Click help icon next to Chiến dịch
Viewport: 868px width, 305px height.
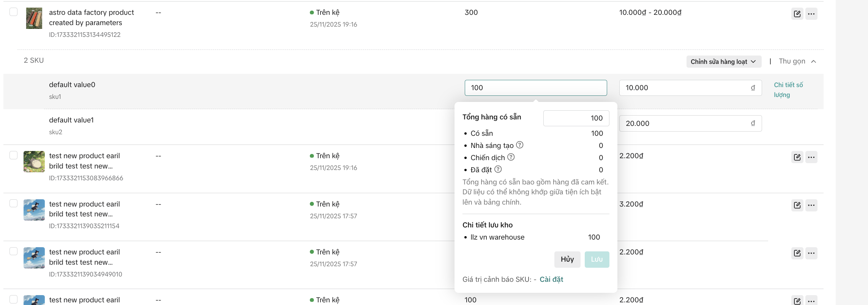tap(511, 157)
